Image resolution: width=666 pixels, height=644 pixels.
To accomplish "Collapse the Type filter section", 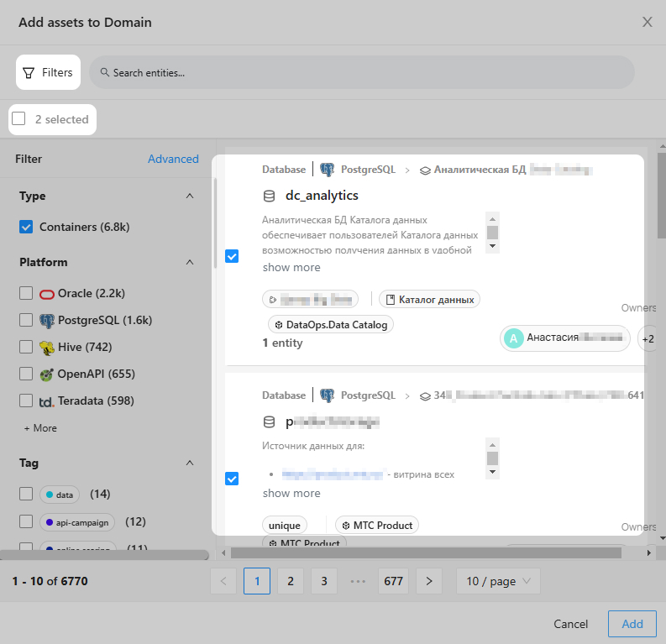I will [190, 196].
